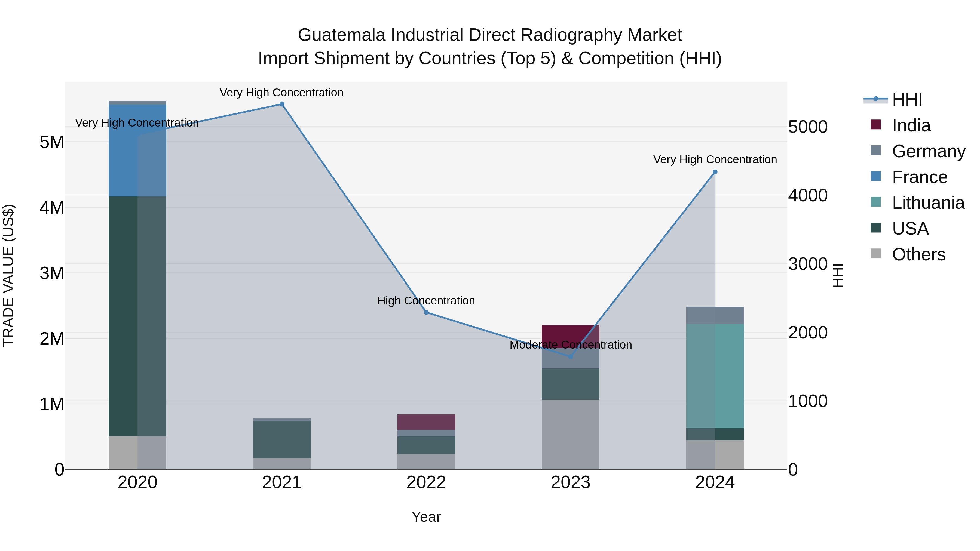Click the 2024 'Very High Concentration' label
The height and width of the screenshot is (551, 980).
coord(715,160)
